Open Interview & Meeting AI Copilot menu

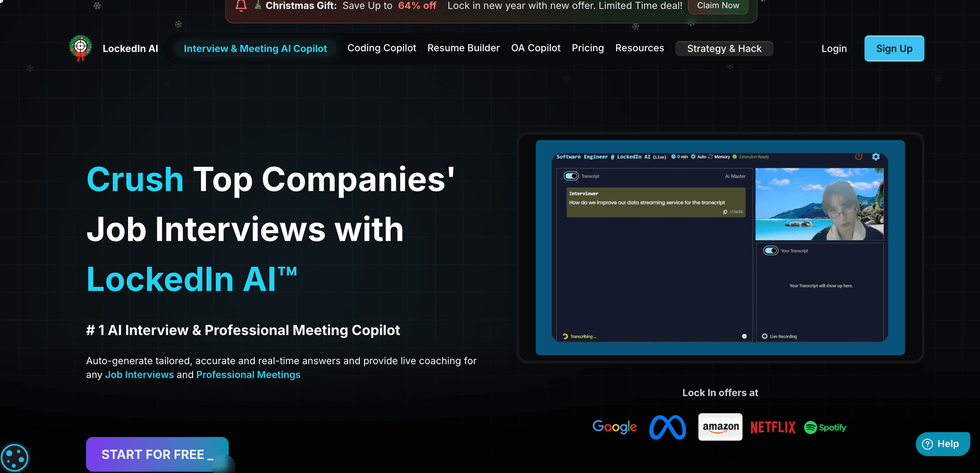pyautogui.click(x=255, y=48)
